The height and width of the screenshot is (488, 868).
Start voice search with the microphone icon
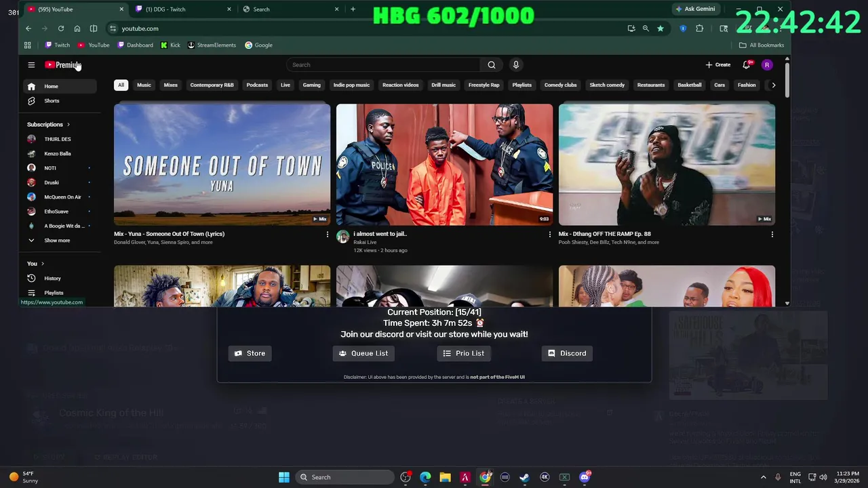click(516, 65)
